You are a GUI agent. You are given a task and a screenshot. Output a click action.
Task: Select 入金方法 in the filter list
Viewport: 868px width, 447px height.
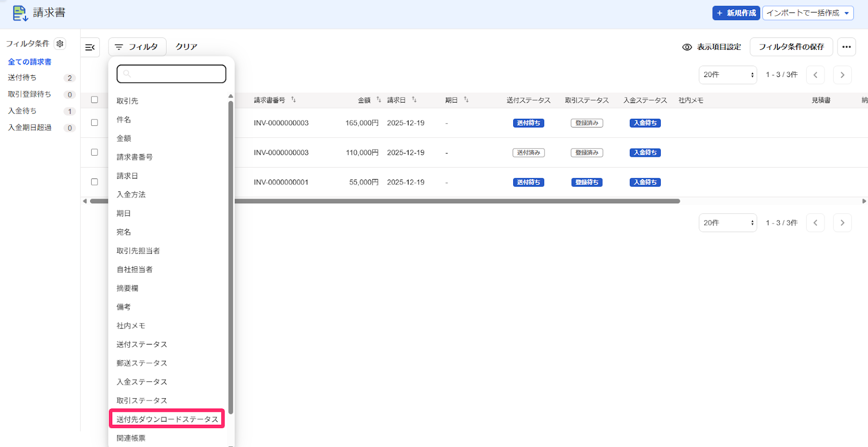tap(131, 195)
